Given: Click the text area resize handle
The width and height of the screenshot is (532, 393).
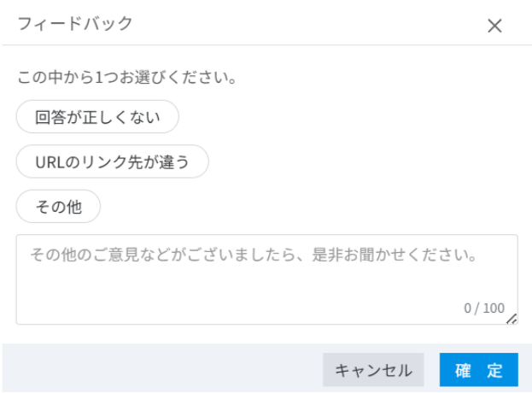Looking at the screenshot, I should [x=512, y=319].
